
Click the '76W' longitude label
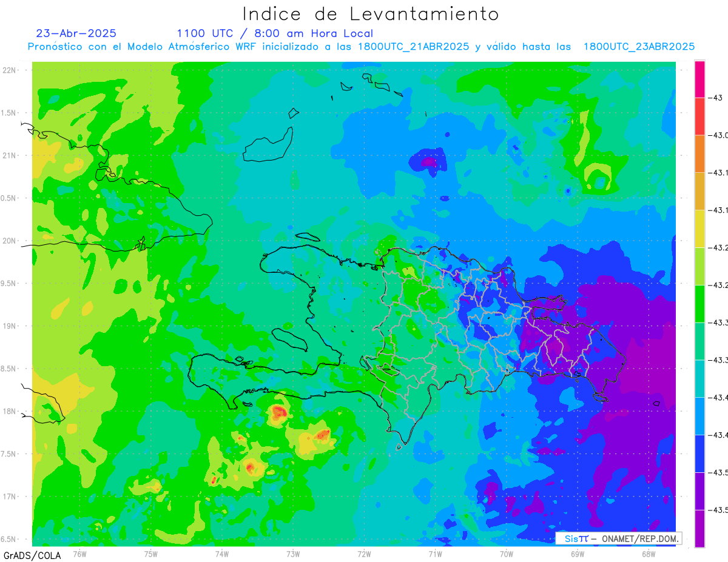click(79, 554)
